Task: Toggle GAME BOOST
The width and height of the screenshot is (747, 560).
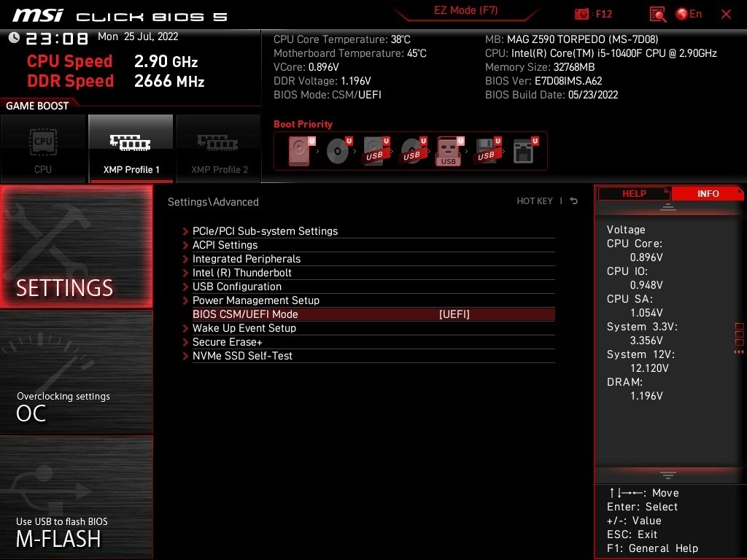Action: coord(36,105)
